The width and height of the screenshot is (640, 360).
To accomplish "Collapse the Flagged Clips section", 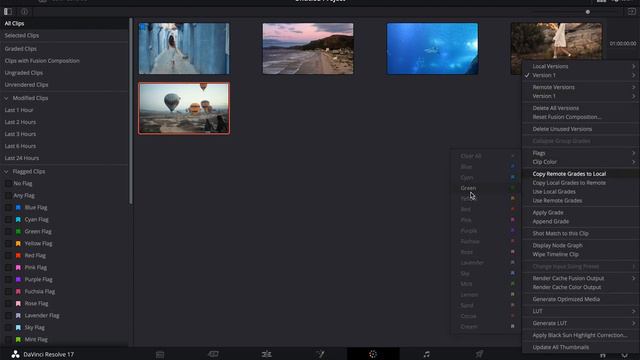I will [6, 171].
